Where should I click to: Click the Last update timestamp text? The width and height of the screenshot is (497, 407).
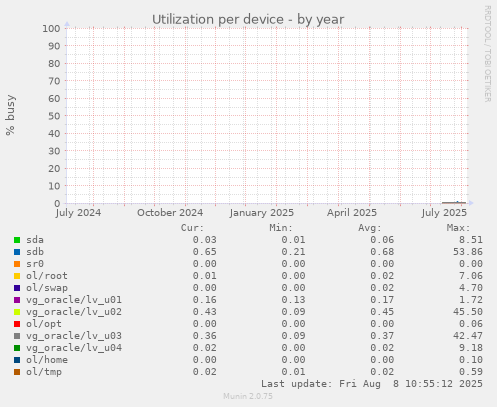pos(372,384)
